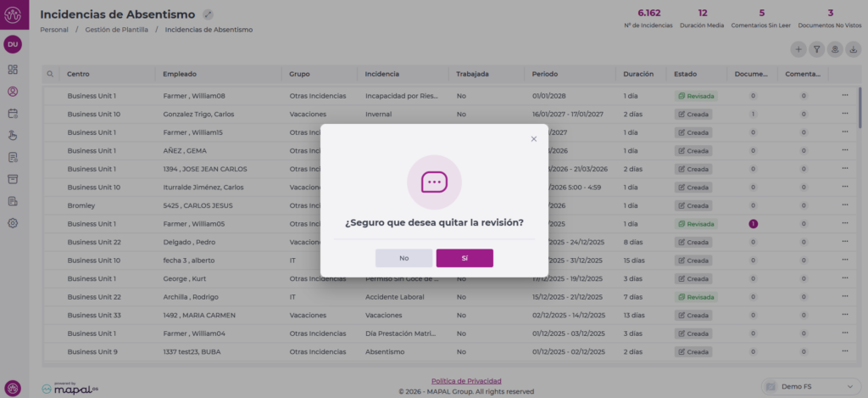Open Política de Privacidad link

(465, 381)
